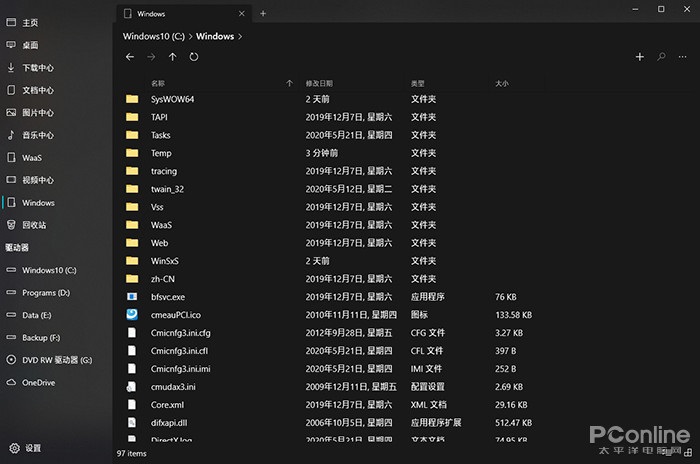Select the SysWOW64 folder icon
The image size is (700, 464).
[x=132, y=99]
